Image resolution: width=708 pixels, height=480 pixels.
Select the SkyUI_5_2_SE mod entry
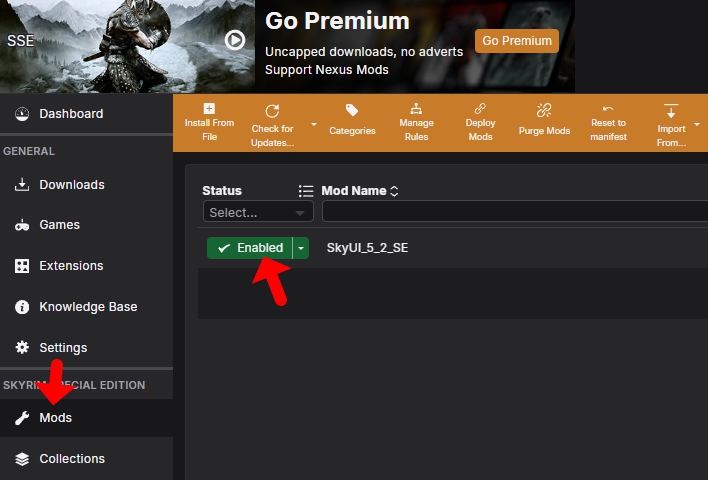367,248
